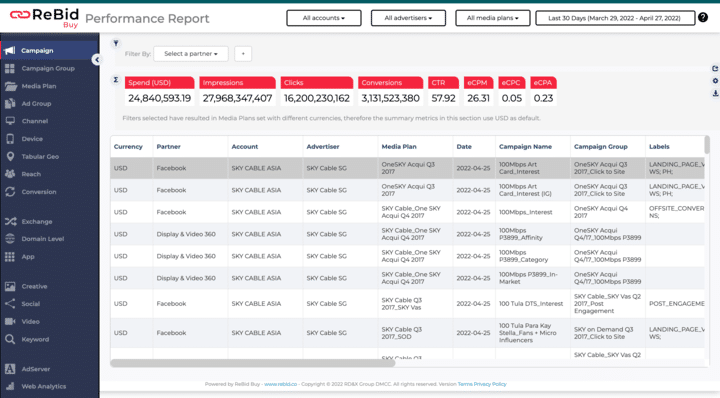
Task: Click the filter funnel icon
Action: pos(116,43)
